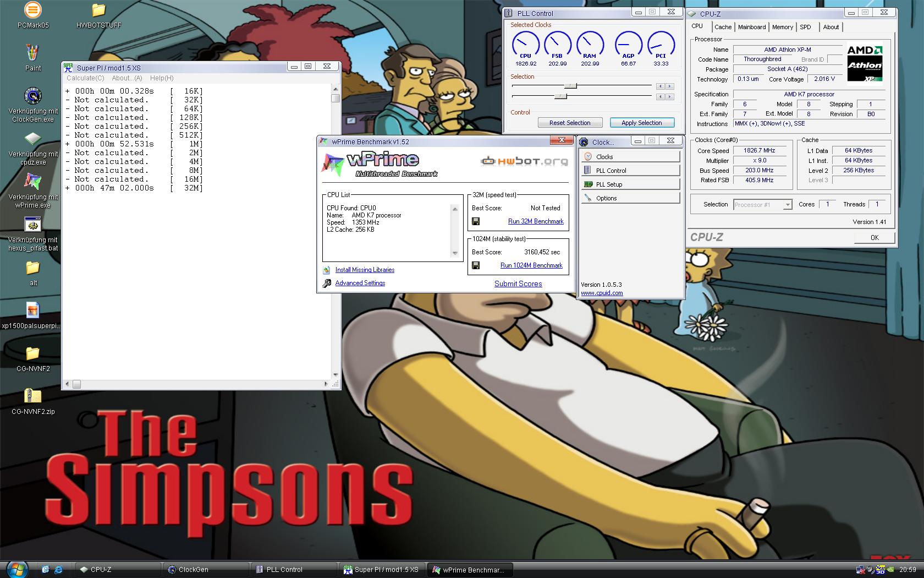Open the www.cpuid.com link in ClockGen
Image resolution: width=924 pixels, height=578 pixels.
[602, 293]
